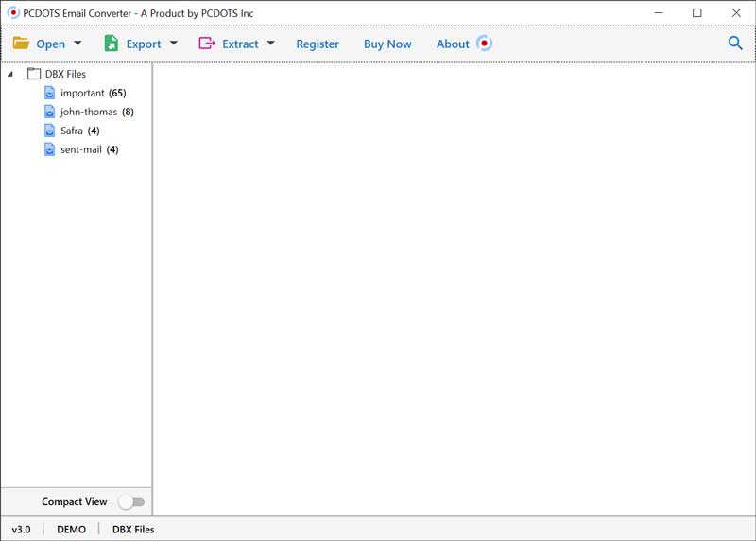Expand the Export dropdown arrow
This screenshot has width=756, height=541.
[x=174, y=44]
